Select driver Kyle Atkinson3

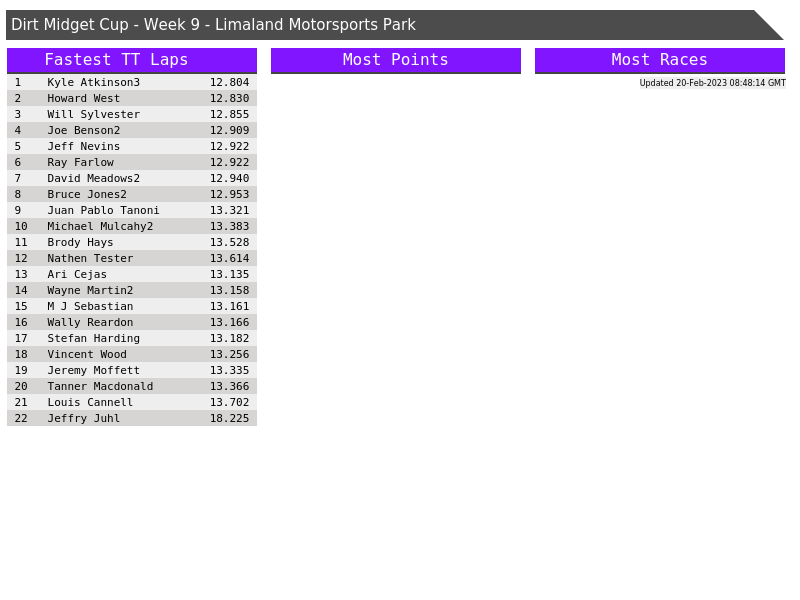(93, 82)
